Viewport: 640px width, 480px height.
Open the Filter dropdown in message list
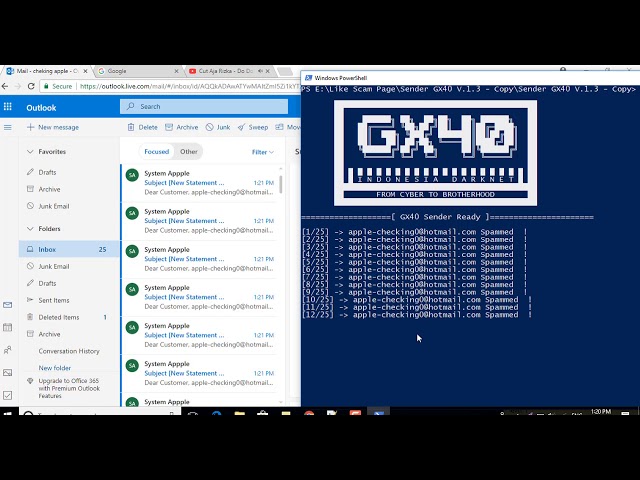[x=262, y=152]
